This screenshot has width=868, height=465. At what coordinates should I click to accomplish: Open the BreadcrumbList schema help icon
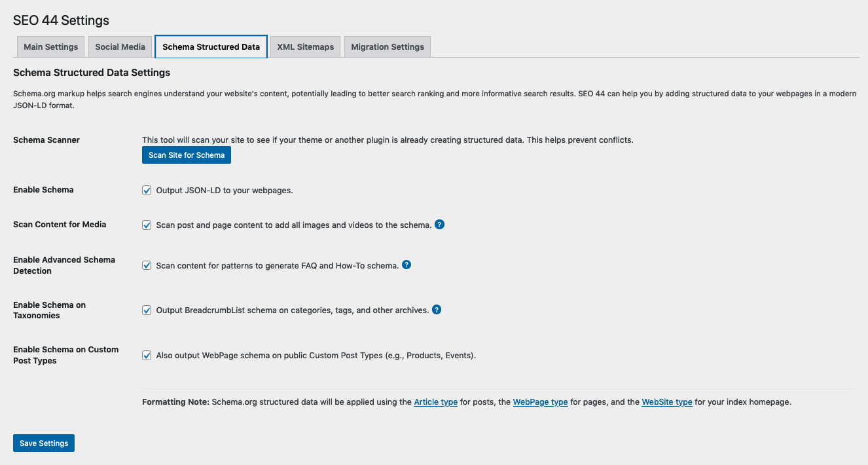(437, 309)
